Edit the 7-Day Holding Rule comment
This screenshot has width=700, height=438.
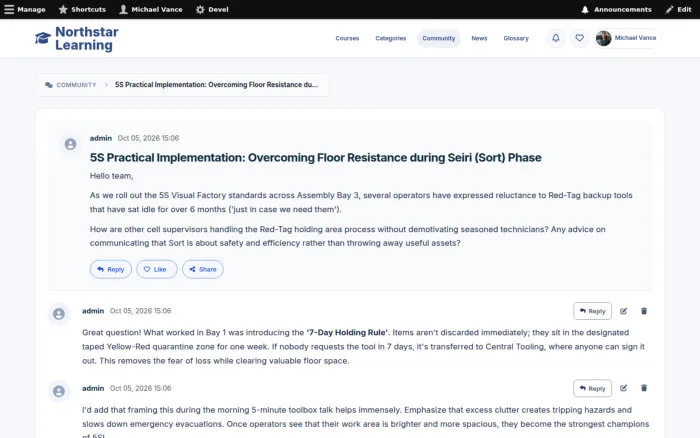pyautogui.click(x=624, y=311)
